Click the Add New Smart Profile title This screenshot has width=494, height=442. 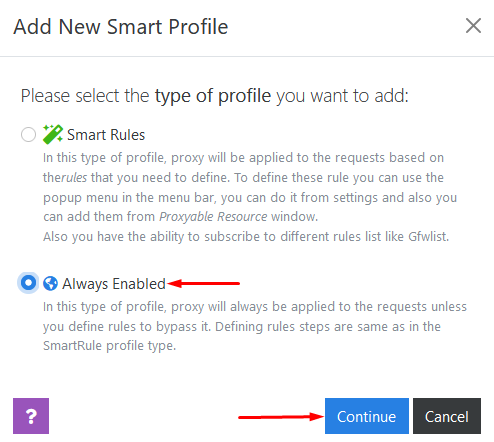tap(121, 27)
